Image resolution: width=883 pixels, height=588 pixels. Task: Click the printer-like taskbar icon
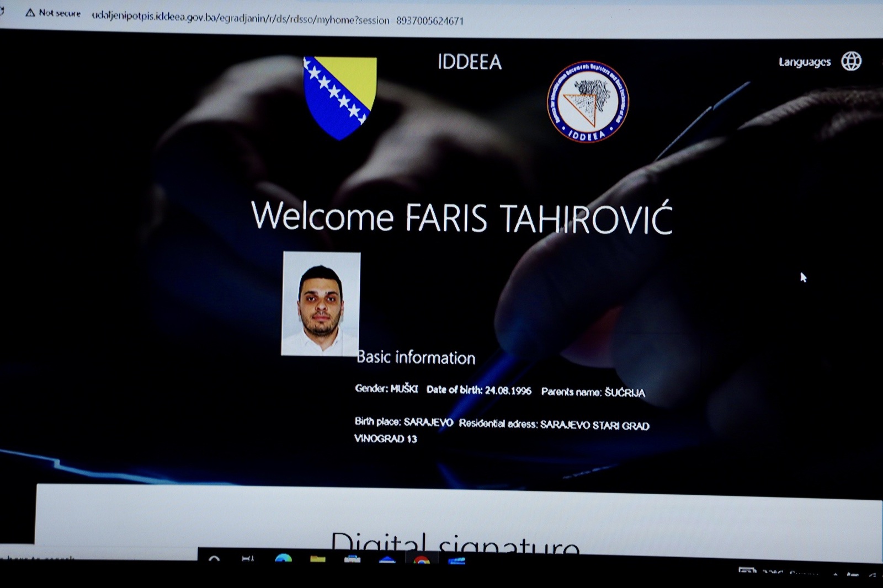click(352, 559)
